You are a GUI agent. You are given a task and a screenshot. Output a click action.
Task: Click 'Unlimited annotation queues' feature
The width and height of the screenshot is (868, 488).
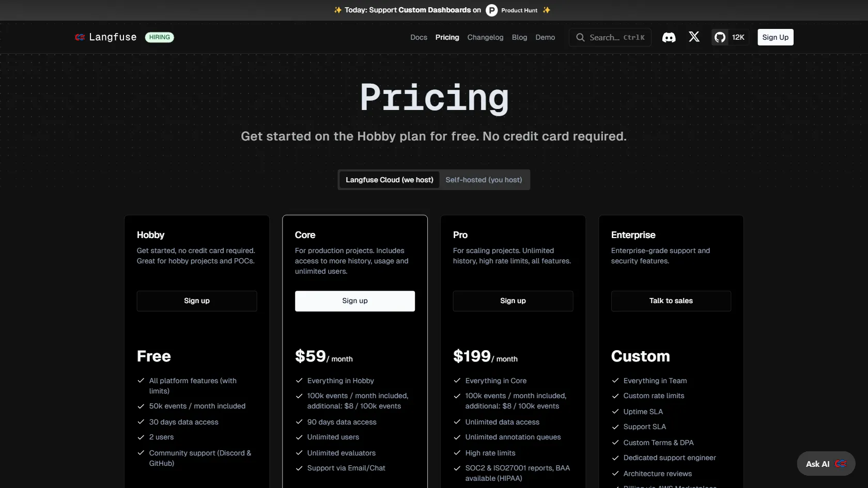(513, 437)
